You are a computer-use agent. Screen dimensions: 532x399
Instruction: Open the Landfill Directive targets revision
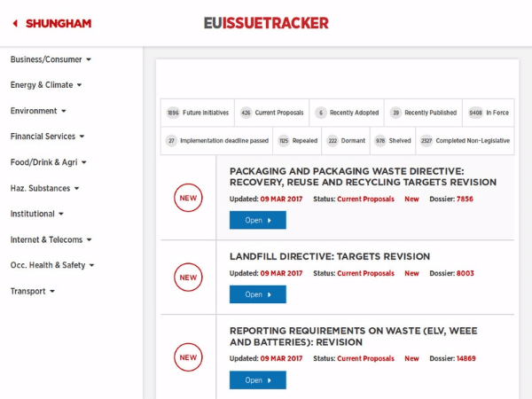coord(258,294)
